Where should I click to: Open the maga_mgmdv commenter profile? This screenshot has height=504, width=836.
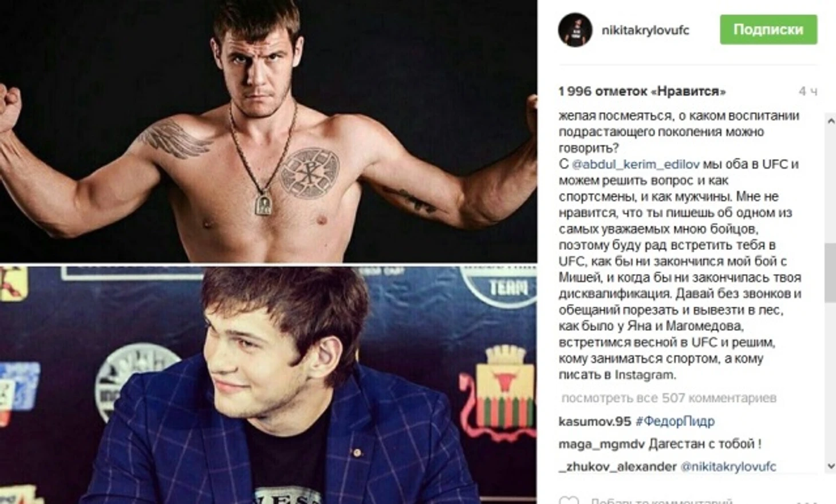point(601,444)
